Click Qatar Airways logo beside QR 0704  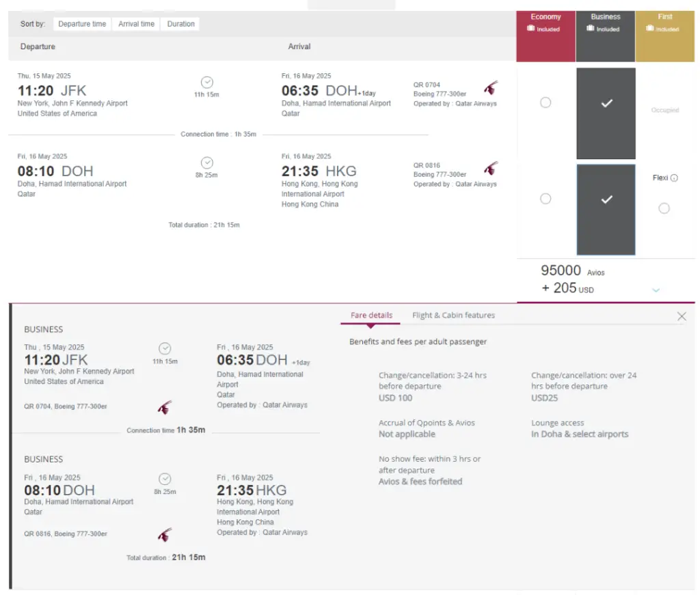coord(491,87)
